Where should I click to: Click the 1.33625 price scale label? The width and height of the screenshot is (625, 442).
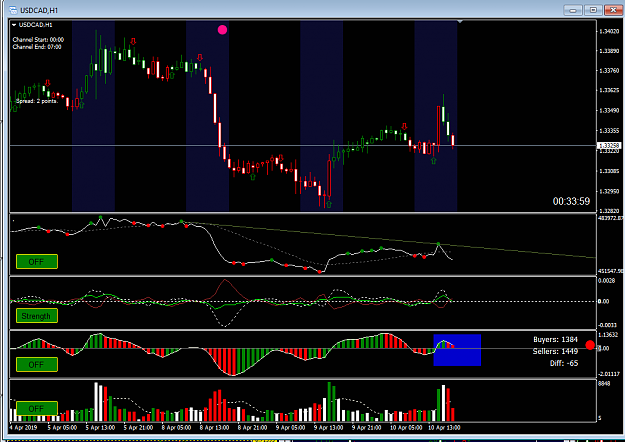pyautogui.click(x=609, y=90)
